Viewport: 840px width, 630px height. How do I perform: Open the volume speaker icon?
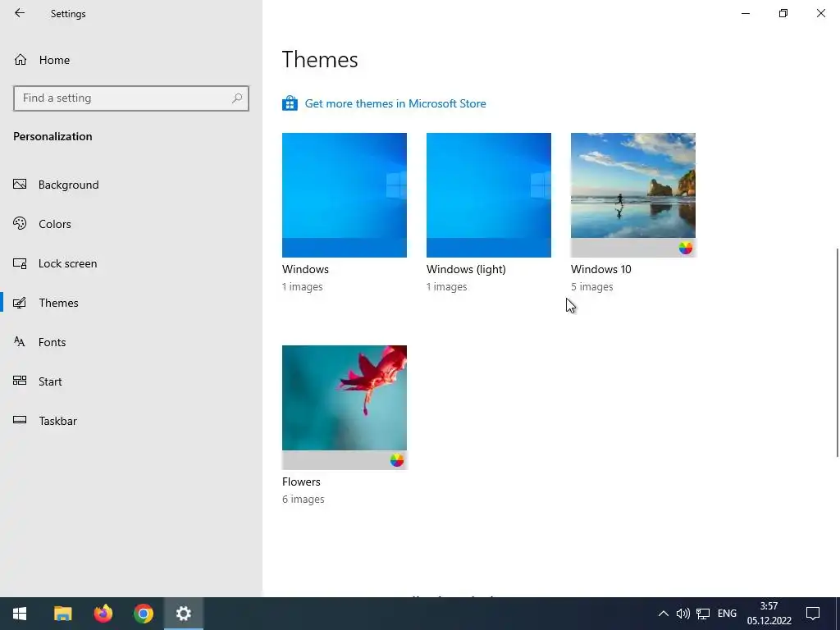[x=682, y=614]
